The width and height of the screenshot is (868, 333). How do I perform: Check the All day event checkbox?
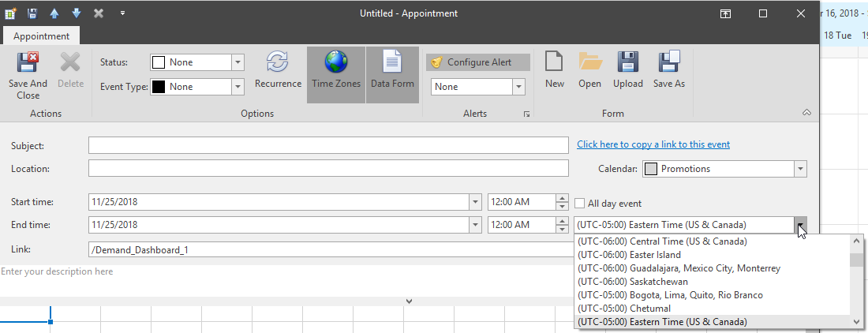(580, 203)
